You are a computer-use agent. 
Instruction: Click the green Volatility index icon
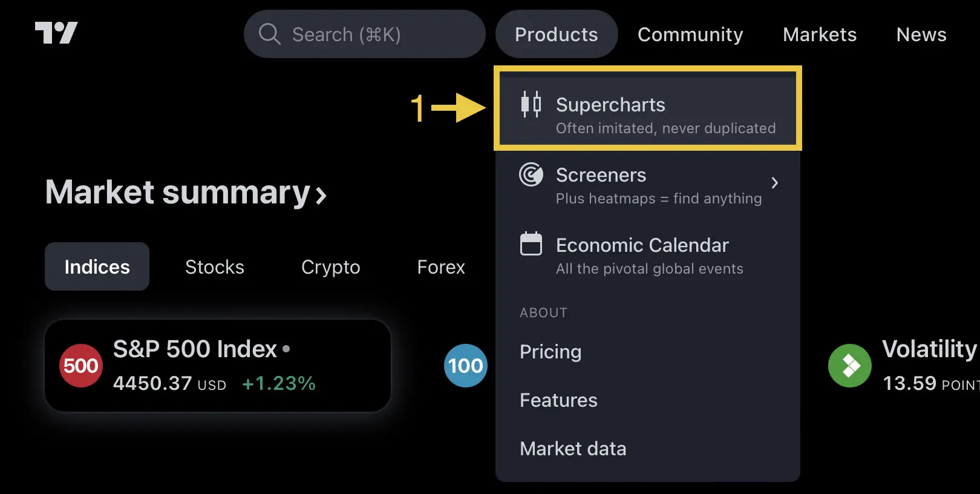[x=850, y=365]
